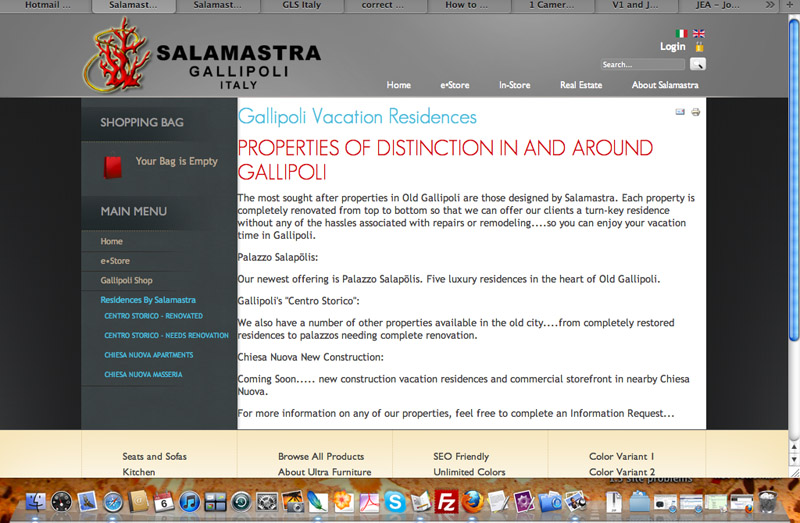Open the TextEdit icon in dock
Viewport: 800px width, 523px height.
498,502
